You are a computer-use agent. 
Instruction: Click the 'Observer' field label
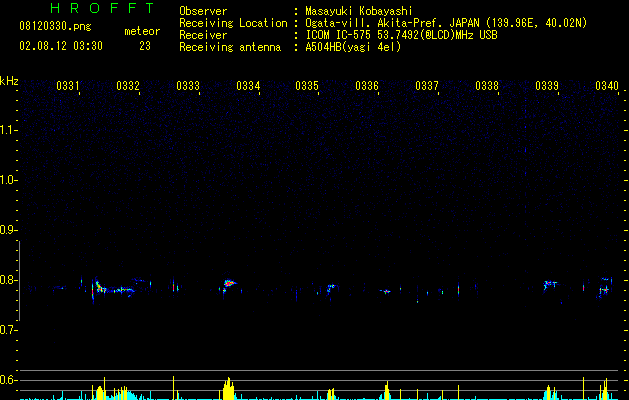[203, 11]
